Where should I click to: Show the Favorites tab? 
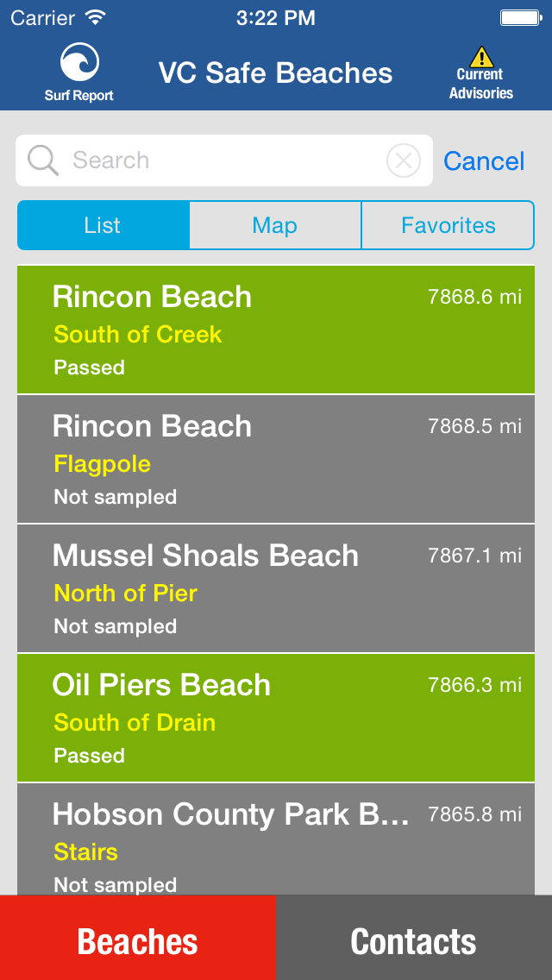pos(448,225)
